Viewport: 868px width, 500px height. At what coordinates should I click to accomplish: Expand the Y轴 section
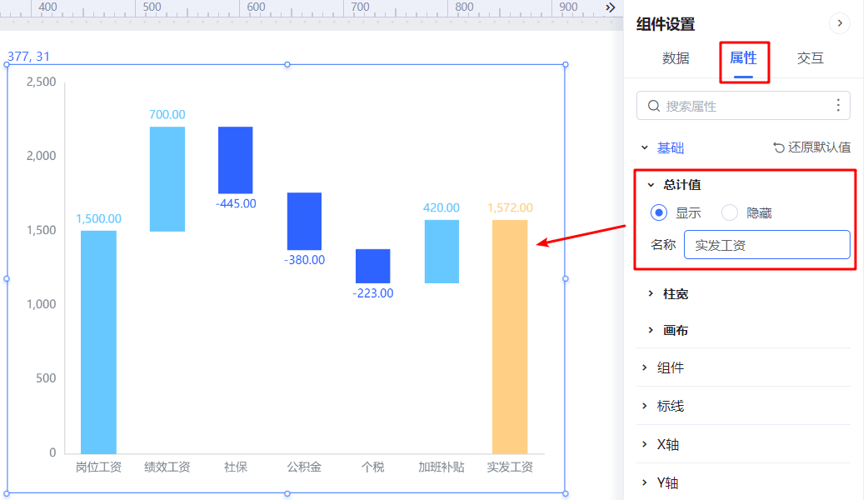pyautogui.click(x=645, y=482)
